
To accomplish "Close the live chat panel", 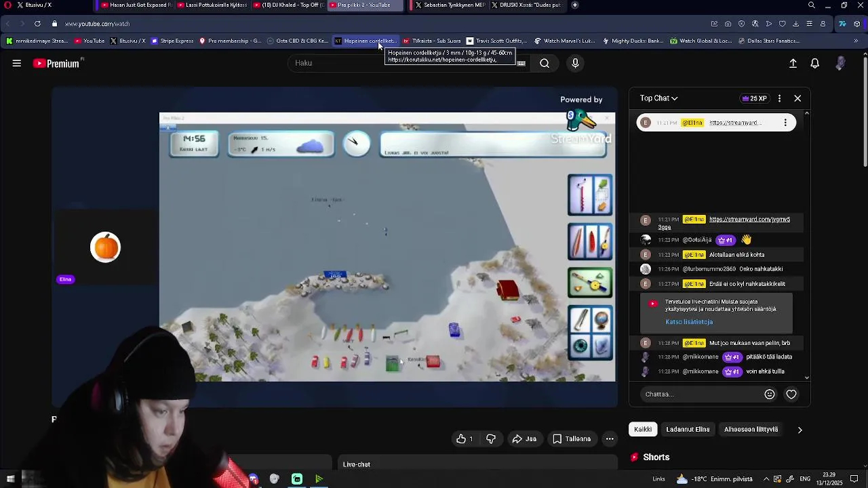I will (x=797, y=98).
